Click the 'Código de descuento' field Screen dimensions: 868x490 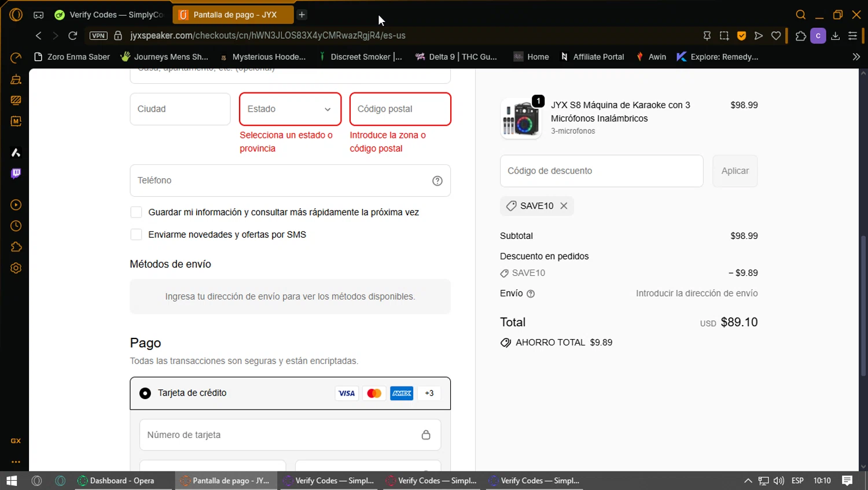pyautogui.click(x=602, y=171)
